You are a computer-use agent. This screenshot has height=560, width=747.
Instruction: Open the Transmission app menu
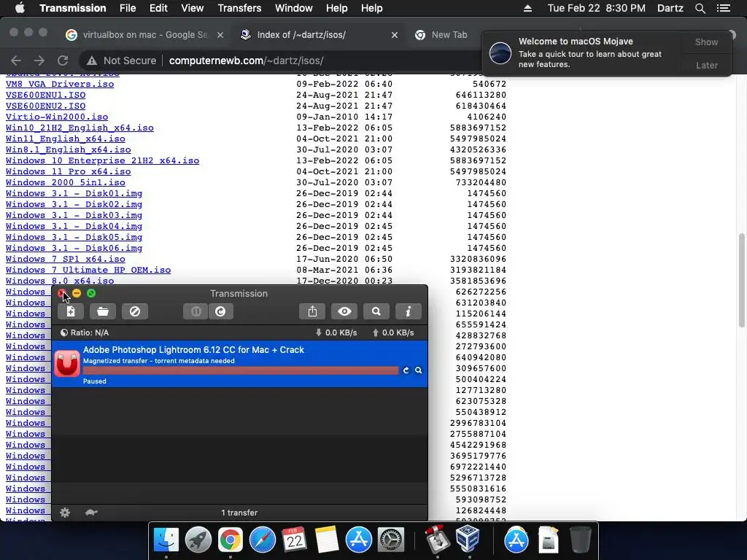[73, 8]
